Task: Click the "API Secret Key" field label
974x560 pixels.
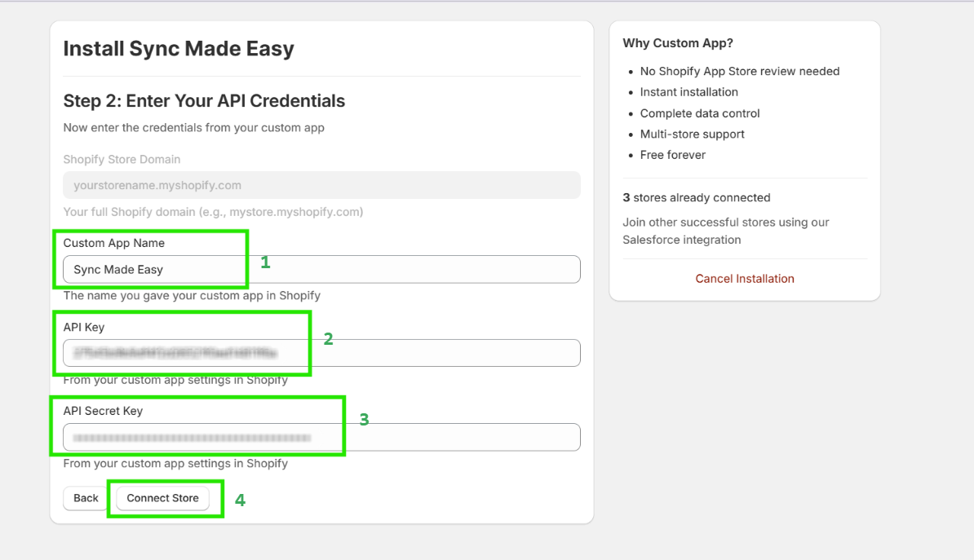Action: tap(103, 411)
